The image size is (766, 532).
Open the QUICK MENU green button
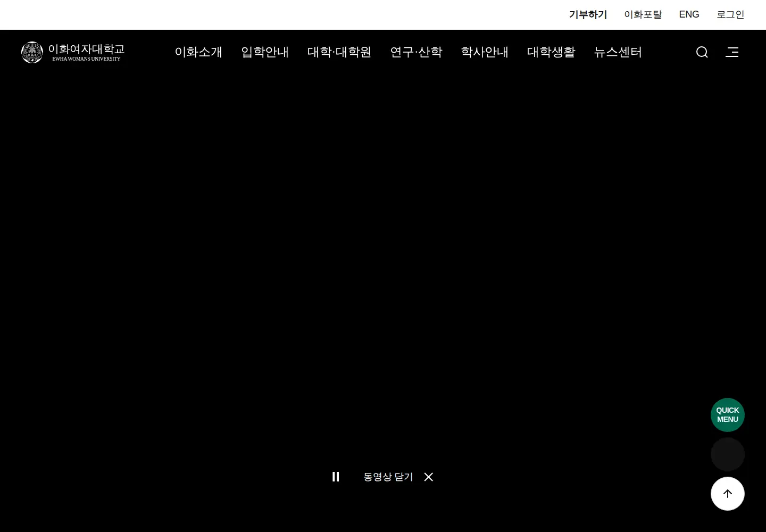(727, 415)
